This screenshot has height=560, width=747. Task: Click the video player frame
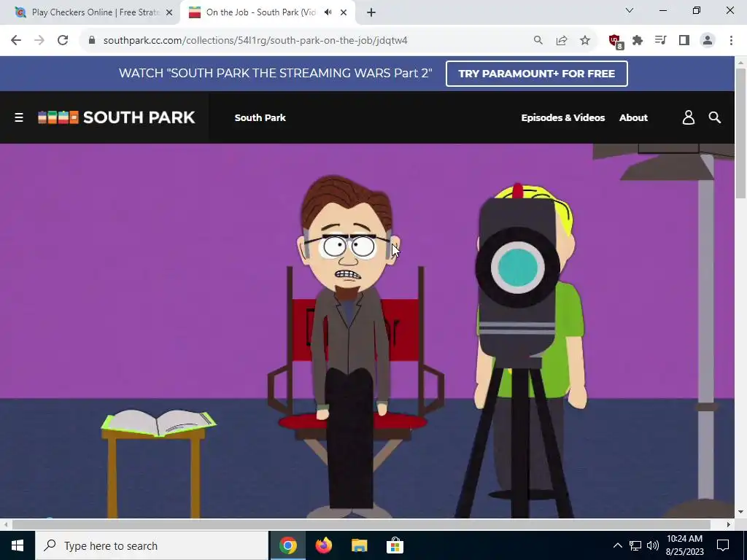(368, 330)
